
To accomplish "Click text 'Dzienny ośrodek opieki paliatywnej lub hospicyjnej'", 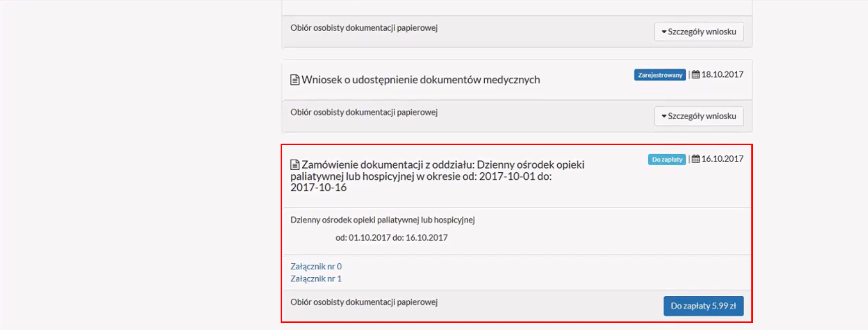I will (x=383, y=220).
